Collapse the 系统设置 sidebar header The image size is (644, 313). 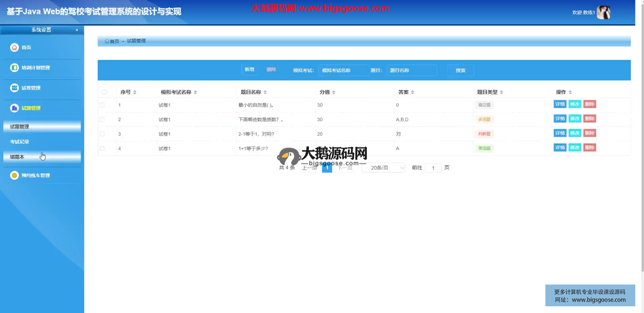42,30
